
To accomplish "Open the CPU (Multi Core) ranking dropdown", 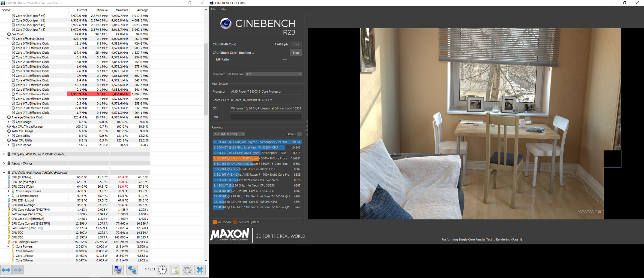I will point(229,134).
